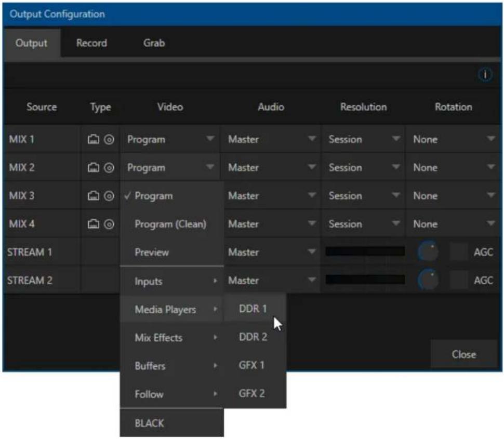Open MIX 4 Resolution Session dropdown
Image resolution: width=504 pixels, height=439 pixels.
coord(363,224)
